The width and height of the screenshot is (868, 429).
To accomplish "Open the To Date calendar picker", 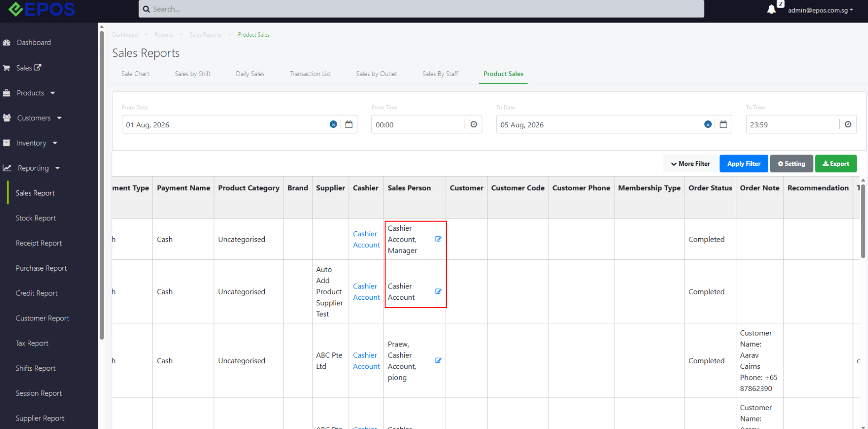I will point(723,125).
